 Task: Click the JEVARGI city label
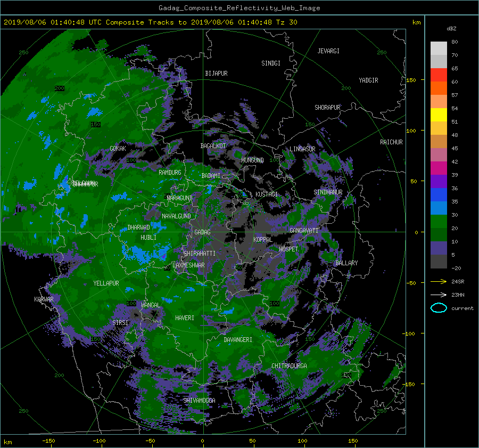pos(328,51)
